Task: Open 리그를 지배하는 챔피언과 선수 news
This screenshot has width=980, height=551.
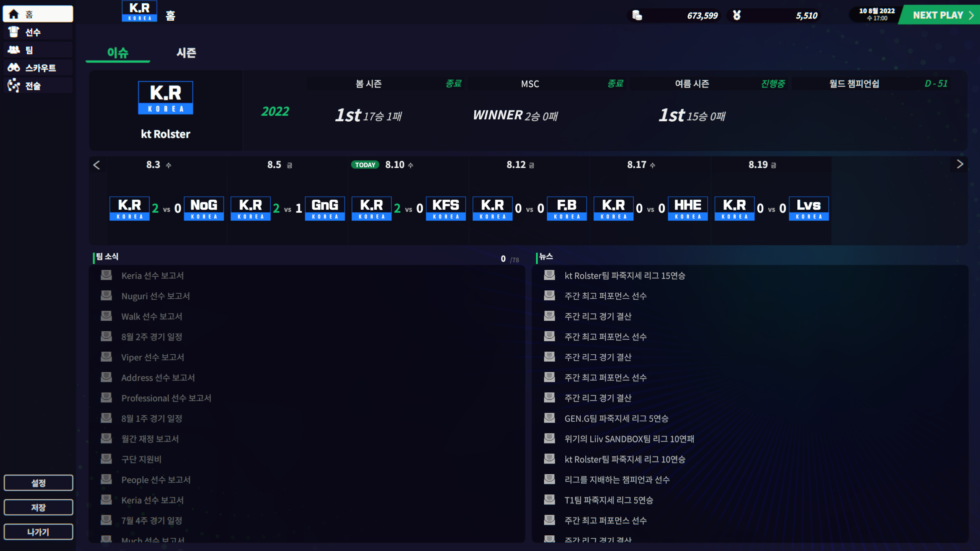Action: 617,479
